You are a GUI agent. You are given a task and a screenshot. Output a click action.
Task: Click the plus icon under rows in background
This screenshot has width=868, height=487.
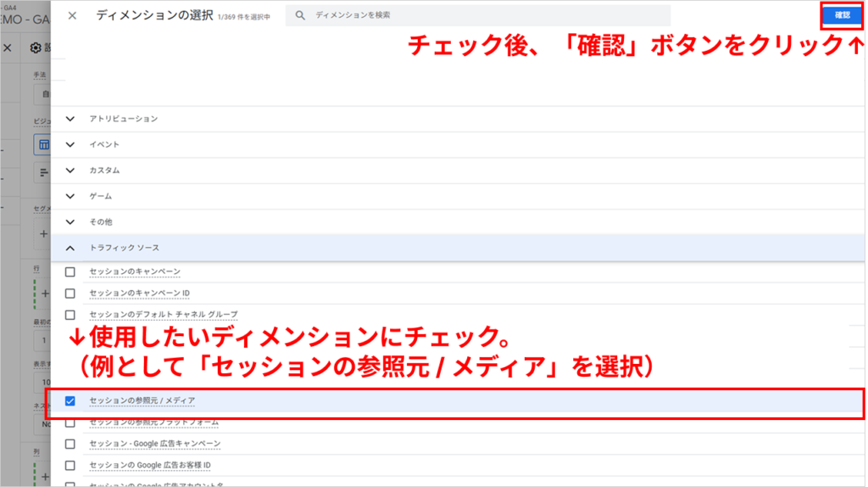[46, 293]
